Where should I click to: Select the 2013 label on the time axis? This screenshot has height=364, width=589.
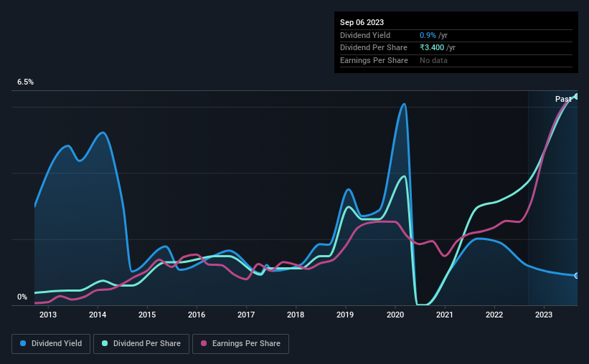tap(48, 315)
